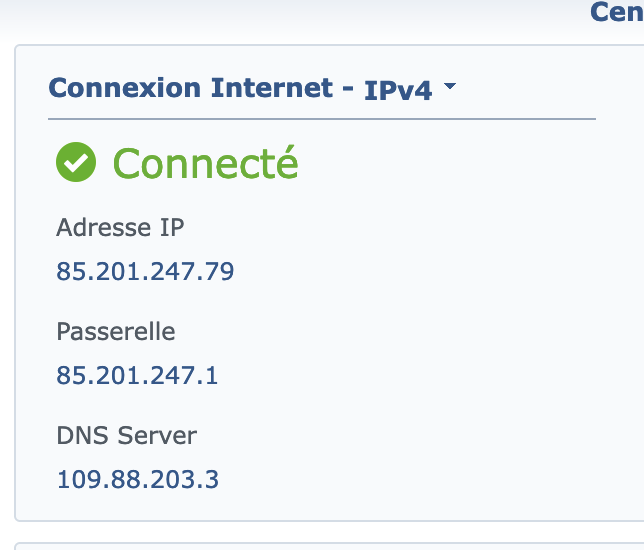
Task: Click the word Internet in the heading
Action: tap(272, 88)
